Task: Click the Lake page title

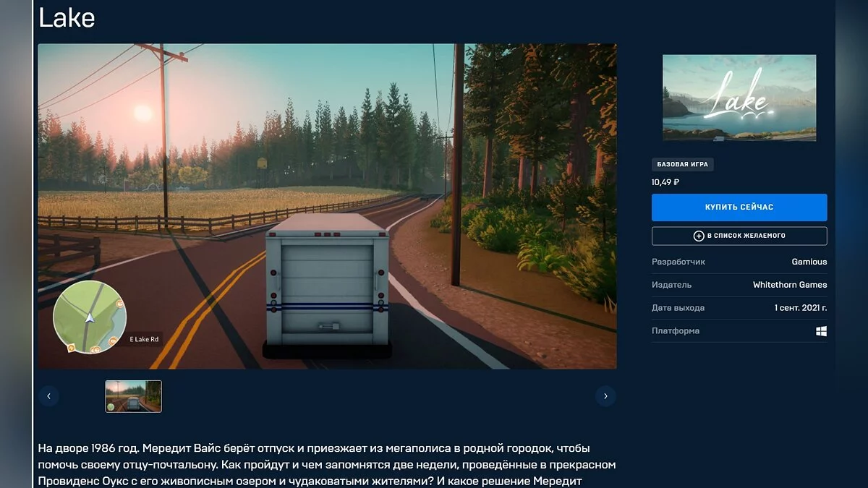Action: pos(67,18)
